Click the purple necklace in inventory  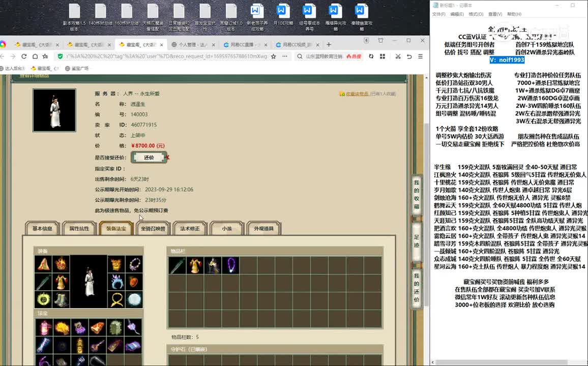[x=230, y=265]
